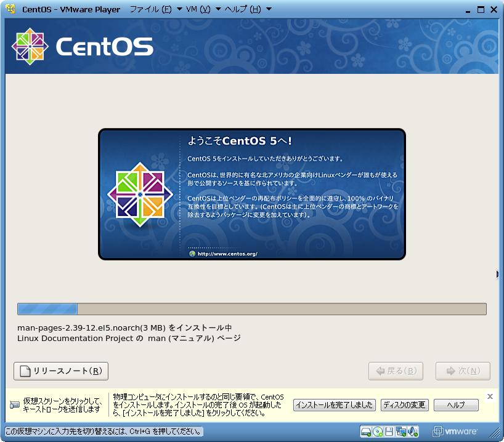504x442 pixels.
Task: Open the リリースノート(R) release notes button
Action: (x=61, y=371)
